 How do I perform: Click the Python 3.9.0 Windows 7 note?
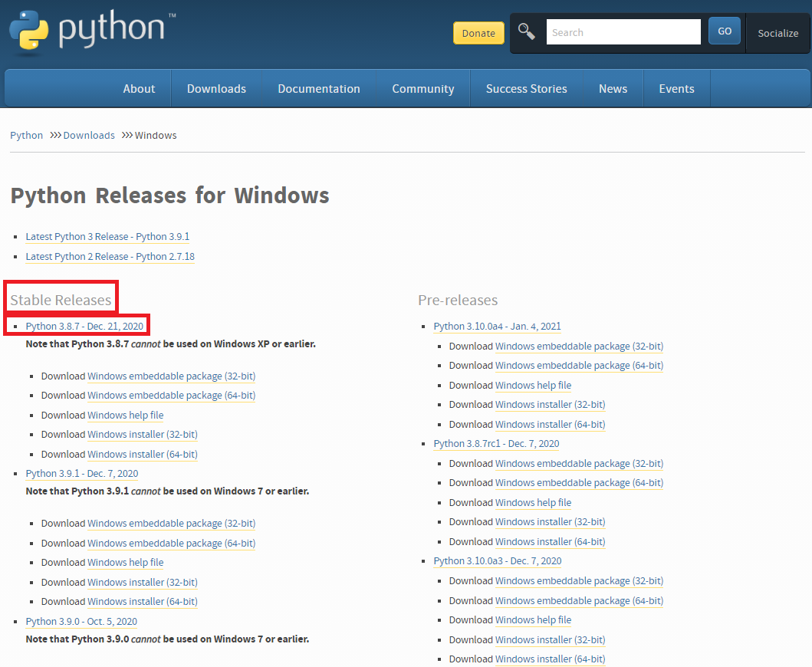pyautogui.click(x=167, y=639)
